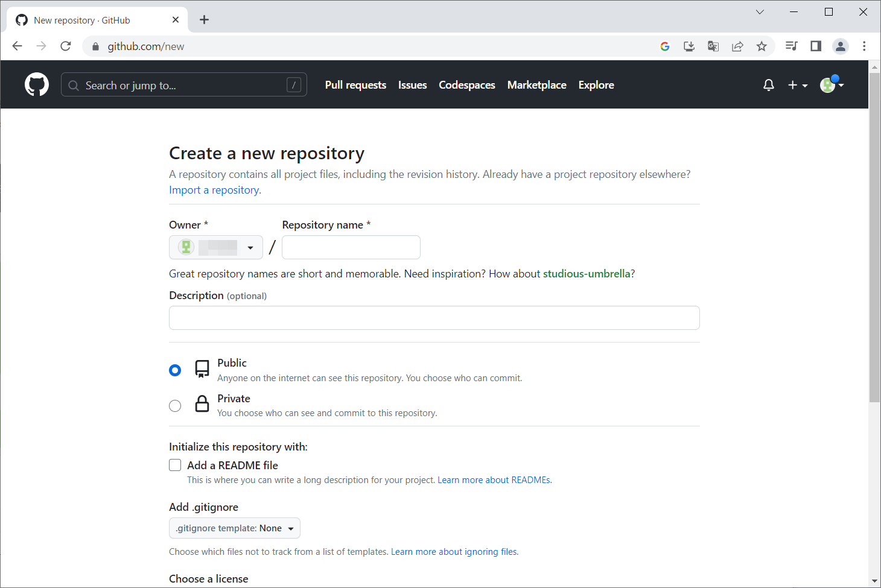Reload the page

tap(66, 46)
